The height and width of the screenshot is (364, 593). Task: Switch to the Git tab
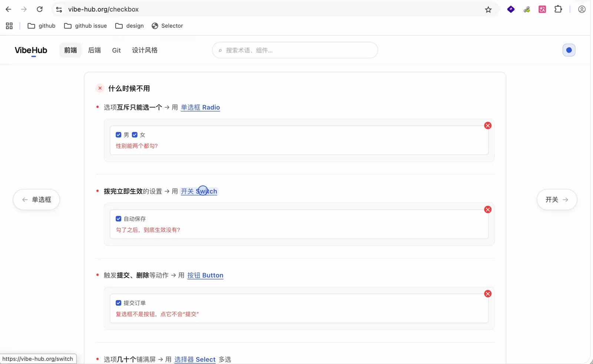116,50
